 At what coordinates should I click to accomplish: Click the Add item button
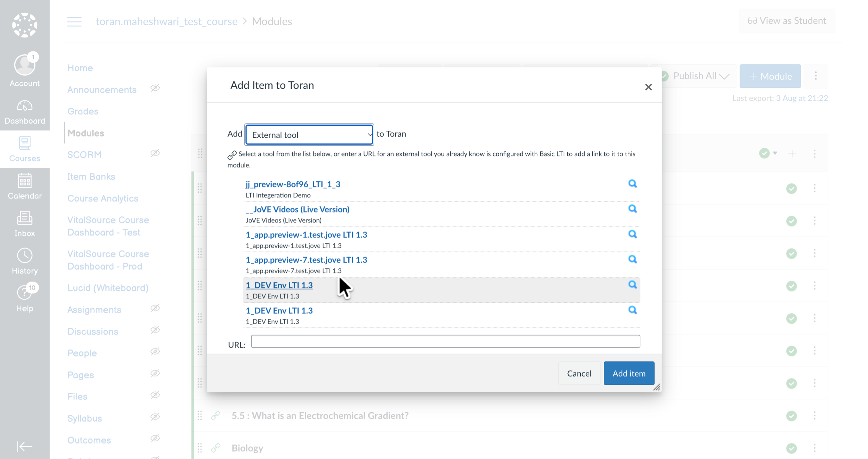pyautogui.click(x=629, y=373)
